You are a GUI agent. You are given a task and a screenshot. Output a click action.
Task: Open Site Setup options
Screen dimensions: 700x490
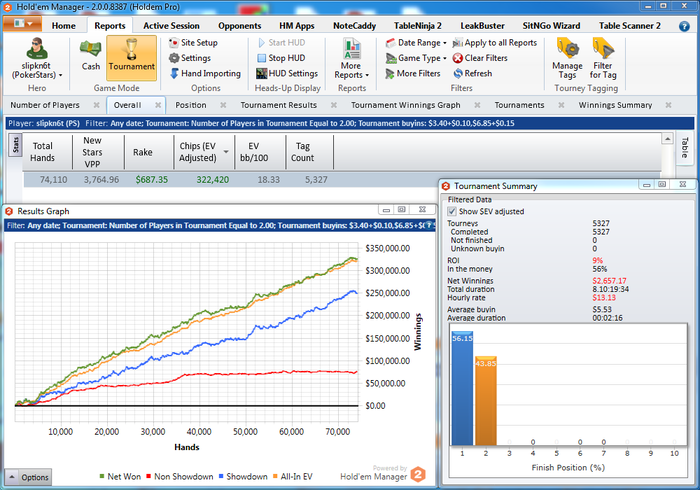point(193,43)
